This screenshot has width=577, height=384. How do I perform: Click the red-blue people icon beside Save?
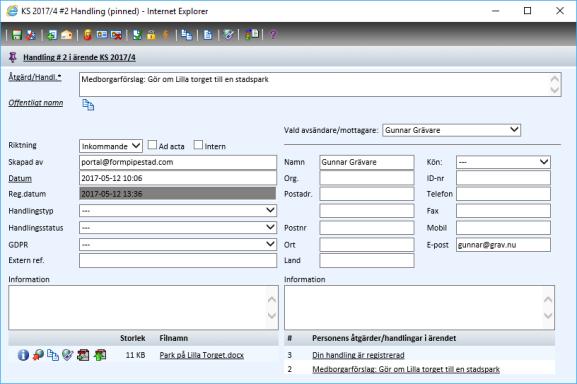point(31,35)
